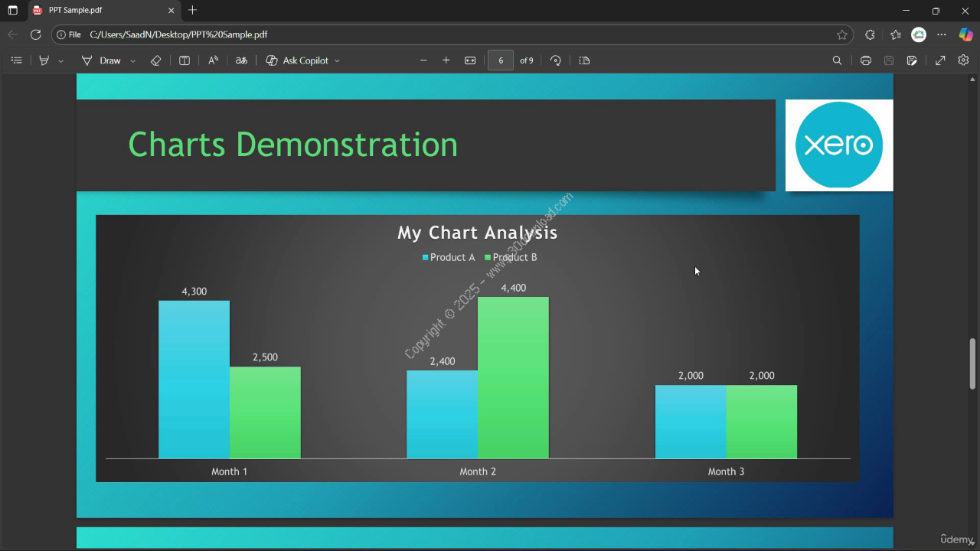
Task: Rotate the PDF page
Action: point(556,60)
